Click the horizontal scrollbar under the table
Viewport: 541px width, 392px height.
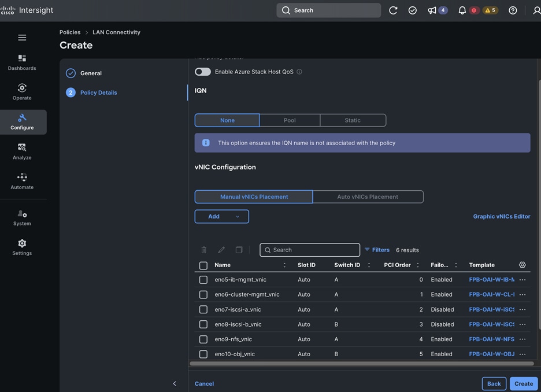point(362,363)
